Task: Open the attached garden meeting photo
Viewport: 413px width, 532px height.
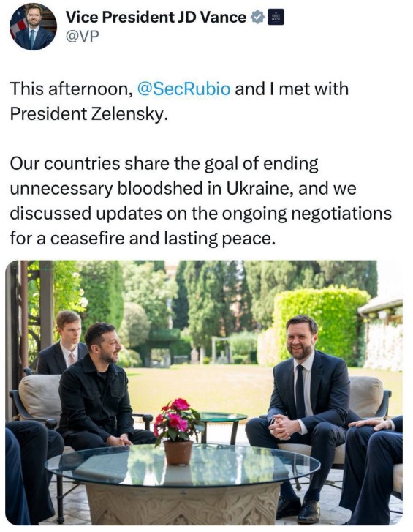Action: (x=204, y=392)
